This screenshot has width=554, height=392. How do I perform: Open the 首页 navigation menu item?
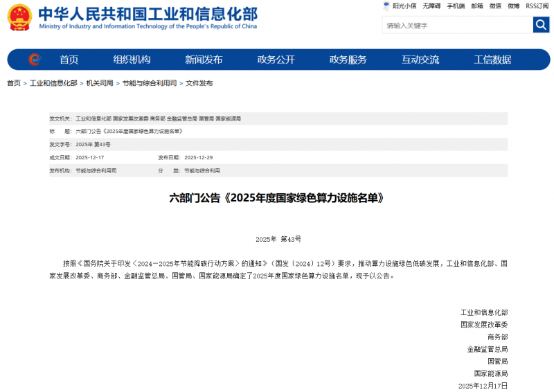click(x=69, y=60)
